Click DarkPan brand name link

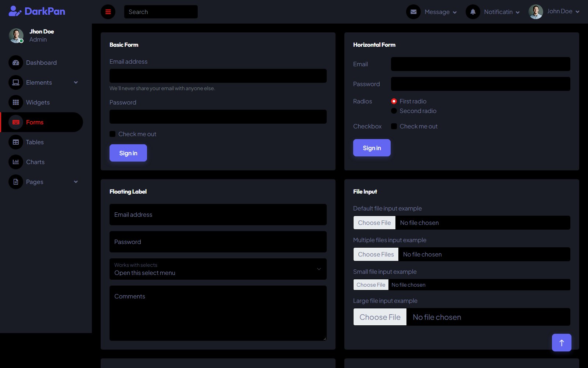point(45,11)
